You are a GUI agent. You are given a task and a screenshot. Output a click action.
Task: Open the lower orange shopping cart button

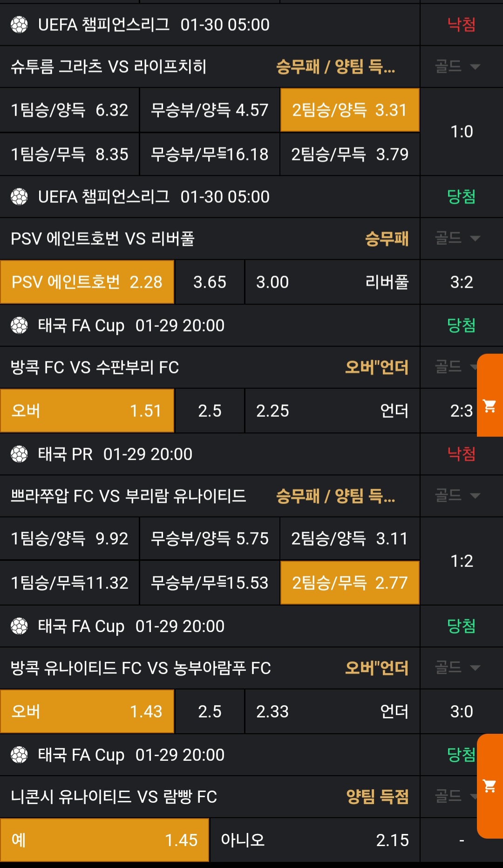click(x=489, y=786)
